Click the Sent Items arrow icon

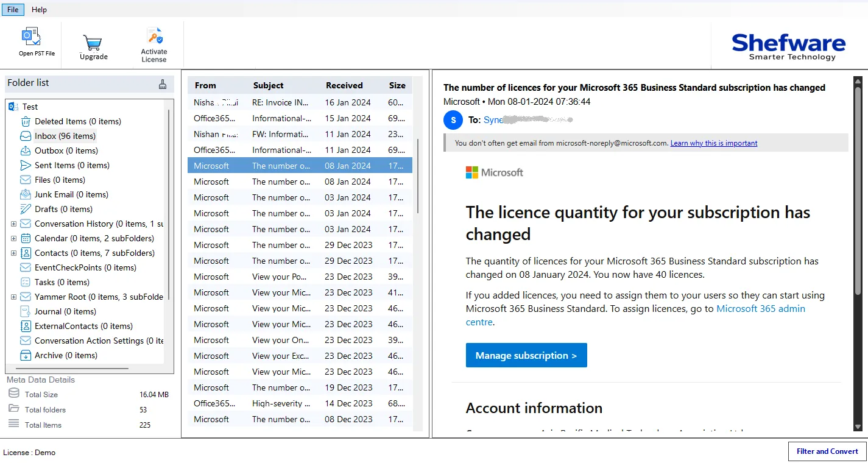click(x=26, y=165)
